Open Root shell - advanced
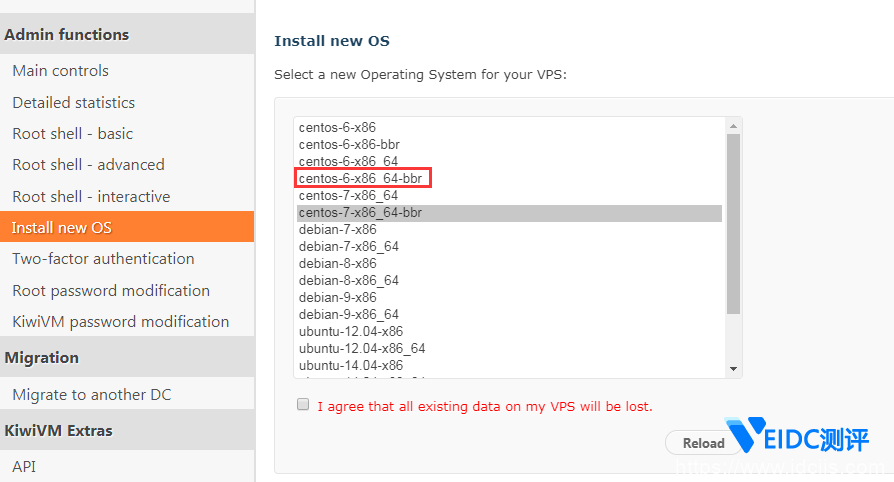This screenshot has height=482, width=894. pyautogui.click(x=88, y=165)
